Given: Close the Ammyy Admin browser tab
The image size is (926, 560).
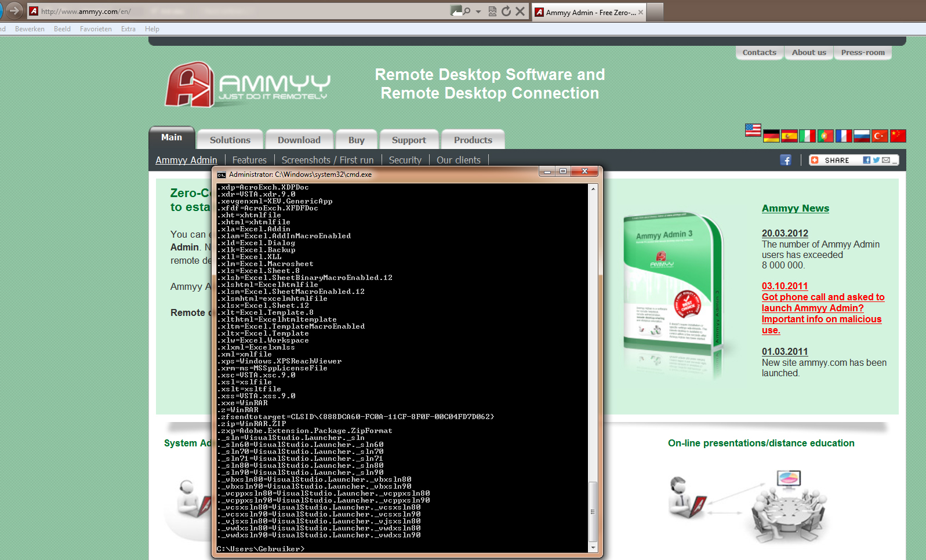Looking at the screenshot, I should [641, 12].
